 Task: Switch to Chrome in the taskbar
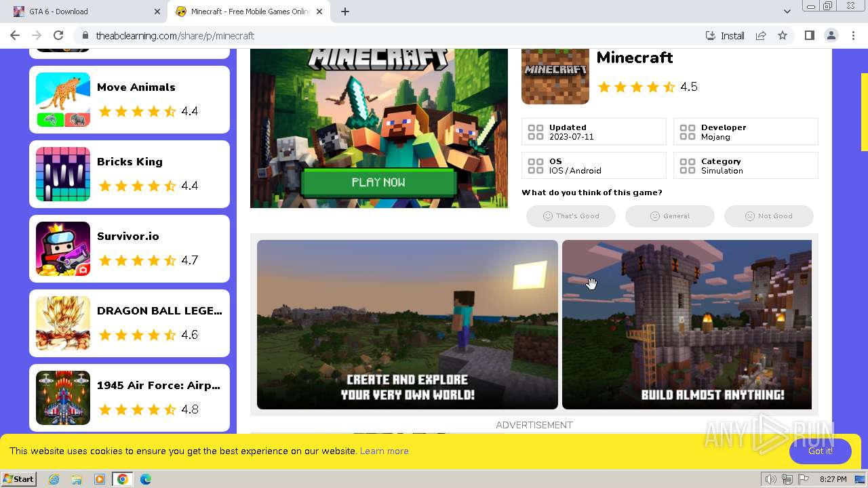[x=122, y=479]
